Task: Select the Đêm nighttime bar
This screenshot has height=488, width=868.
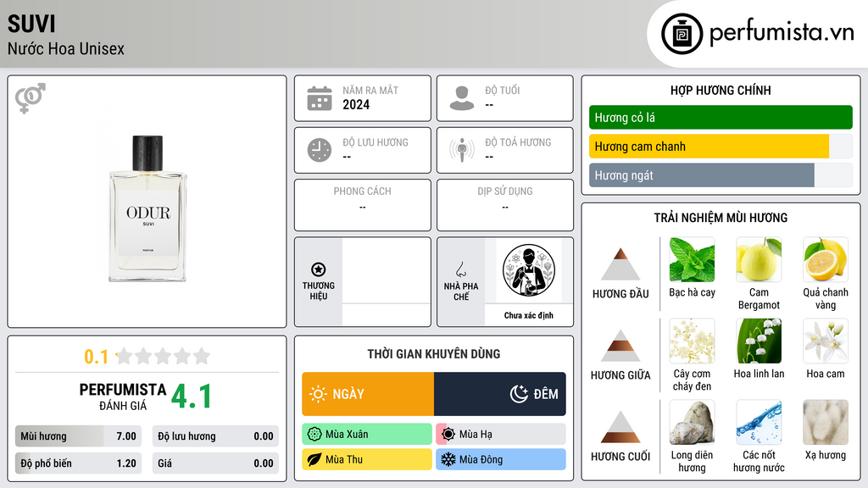Action: (x=500, y=394)
